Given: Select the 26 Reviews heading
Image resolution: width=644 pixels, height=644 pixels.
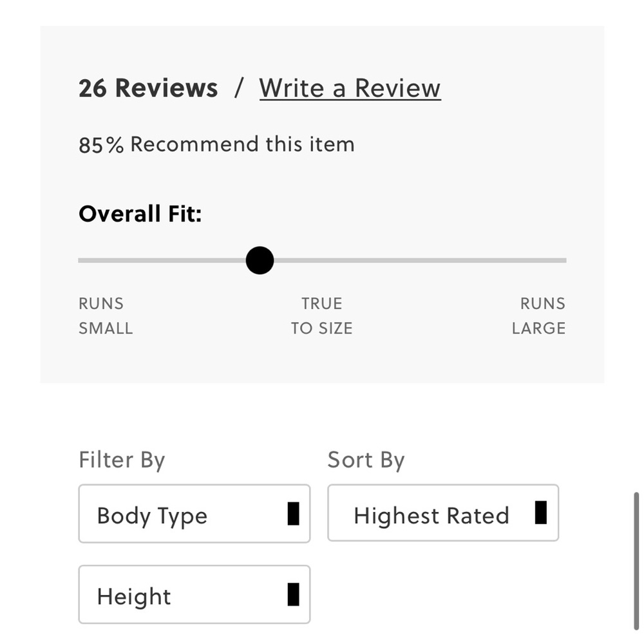Looking at the screenshot, I should pyautogui.click(x=148, y=88).
